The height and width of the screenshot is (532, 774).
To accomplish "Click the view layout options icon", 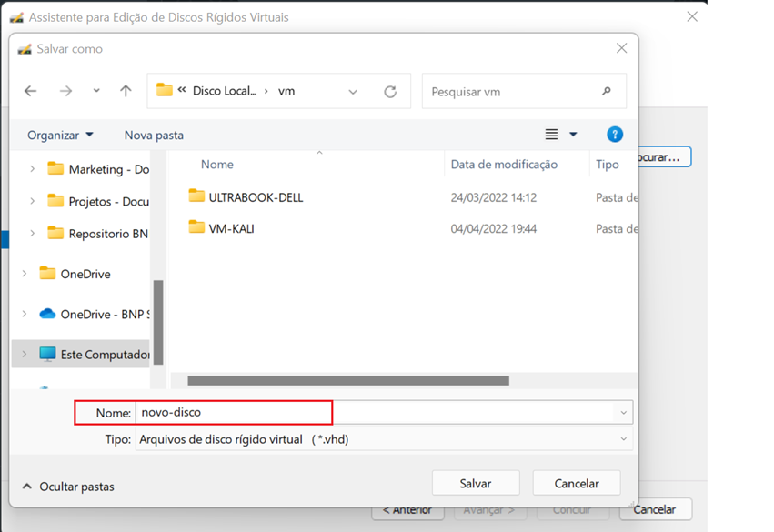I will pyautogui.click(x=552, y=135).
